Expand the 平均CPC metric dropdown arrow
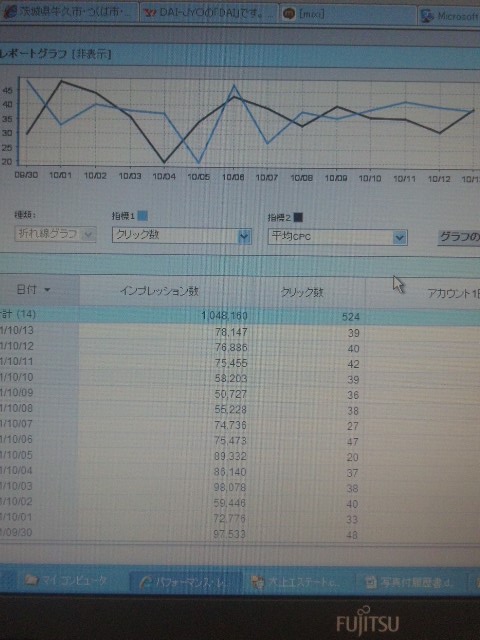The width and height of the screenshot is (480, 640). [399, 238]
